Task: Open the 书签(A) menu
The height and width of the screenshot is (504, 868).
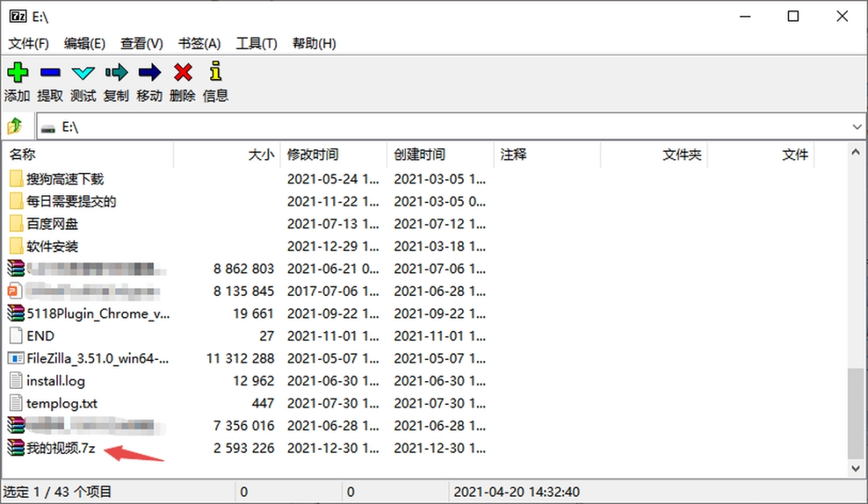Action: tap(199, 43)
